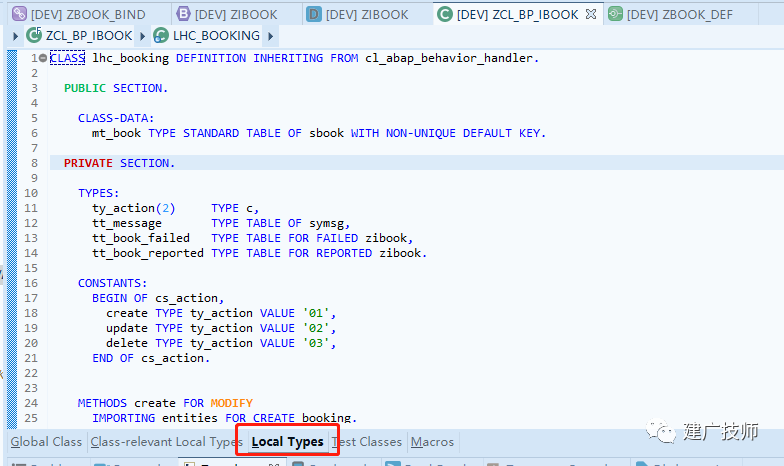Image resolution: width=784 pixels, height=466 pixels.
Task: Select the Local Types tab
Action: (x=288, y=442)
